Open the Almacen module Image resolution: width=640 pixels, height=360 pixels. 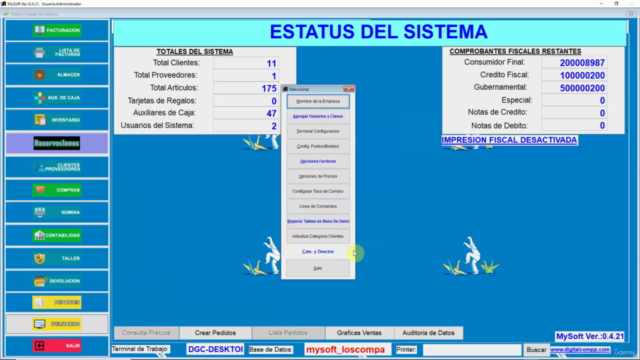(57, 75)
